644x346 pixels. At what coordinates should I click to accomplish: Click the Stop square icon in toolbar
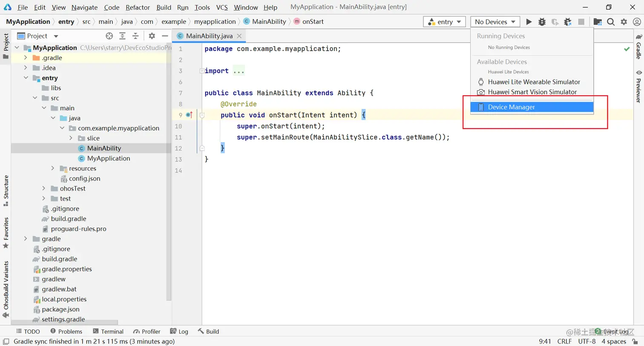(581, 22)
